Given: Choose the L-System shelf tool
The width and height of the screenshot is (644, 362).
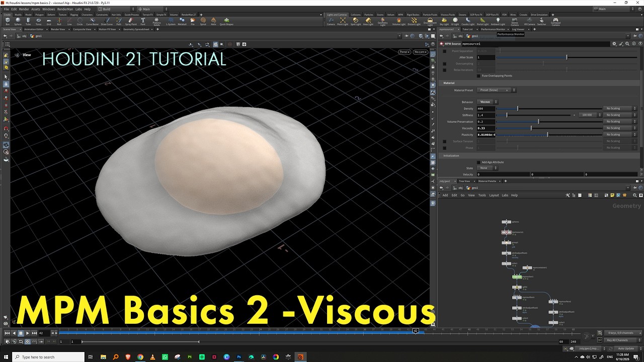Looking at the screenshot, I should (171, 21).
